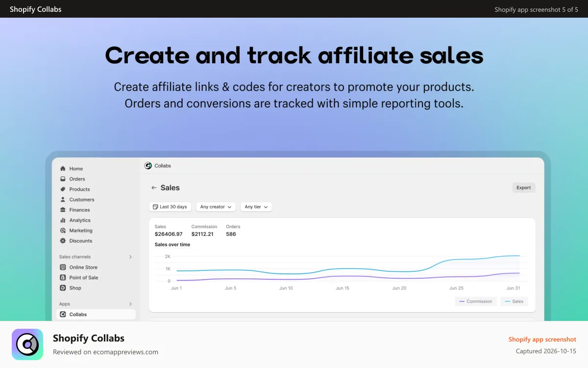This screenshot has height=368, width=588.
Task: Toggle the Sales legend series
Action: pyautogui.click(x=514, y=301)
